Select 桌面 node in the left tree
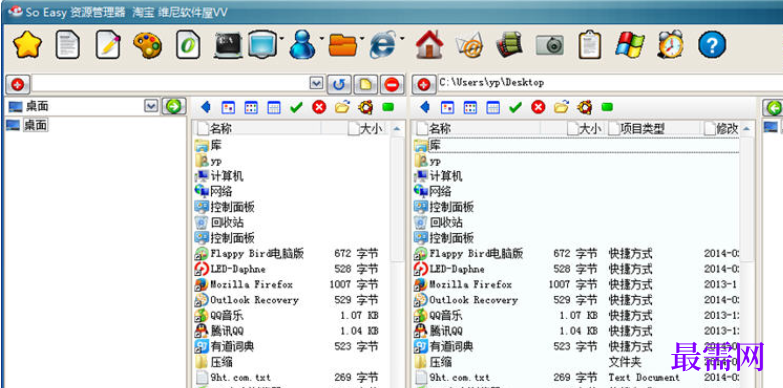 (35, 125)
